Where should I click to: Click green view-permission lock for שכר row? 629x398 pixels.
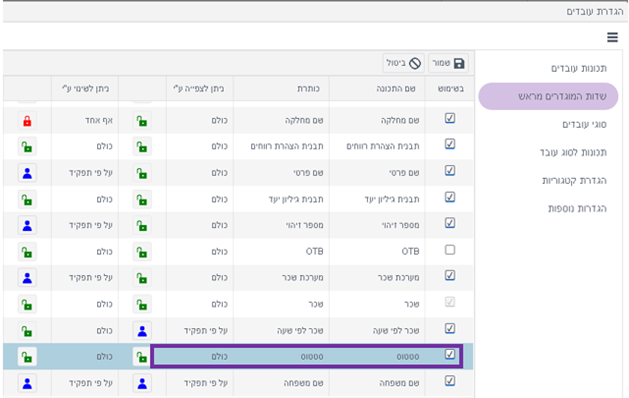142,305
